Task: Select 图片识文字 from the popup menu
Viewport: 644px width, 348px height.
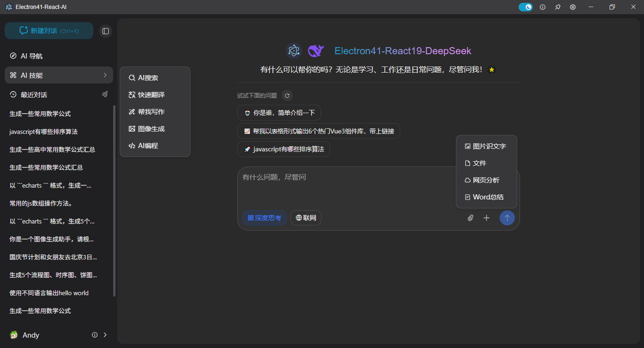Action: [x=487, y=146]
